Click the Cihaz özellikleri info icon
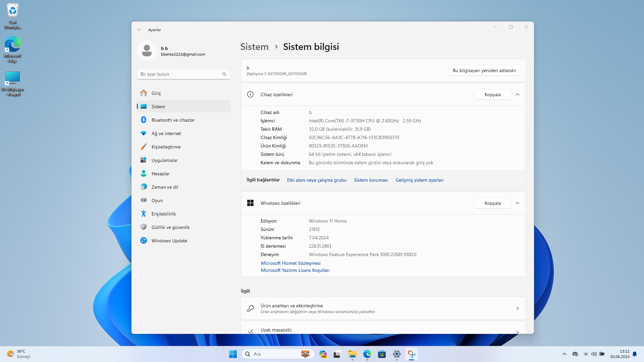Image resolution: width=644 pixels, height=362 pixels. (250, 95)
